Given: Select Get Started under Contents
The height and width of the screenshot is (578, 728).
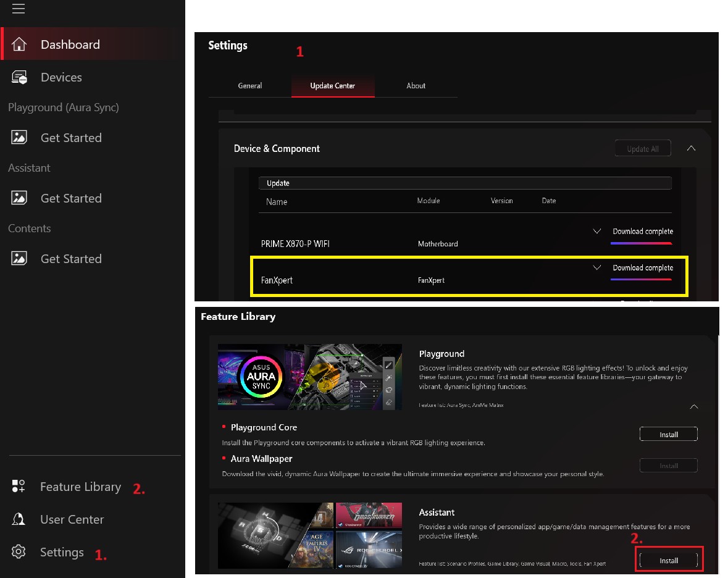Looking at the screenshot, I should click(x=93, y=258).
